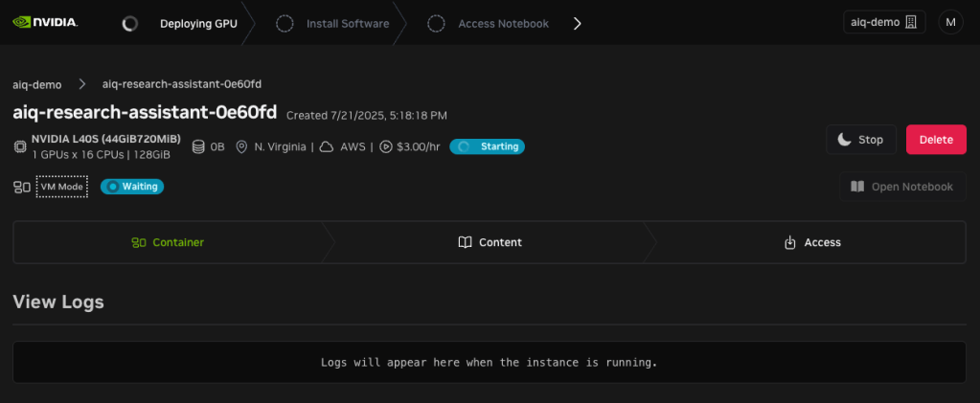Click the storage disk icon

198,146
